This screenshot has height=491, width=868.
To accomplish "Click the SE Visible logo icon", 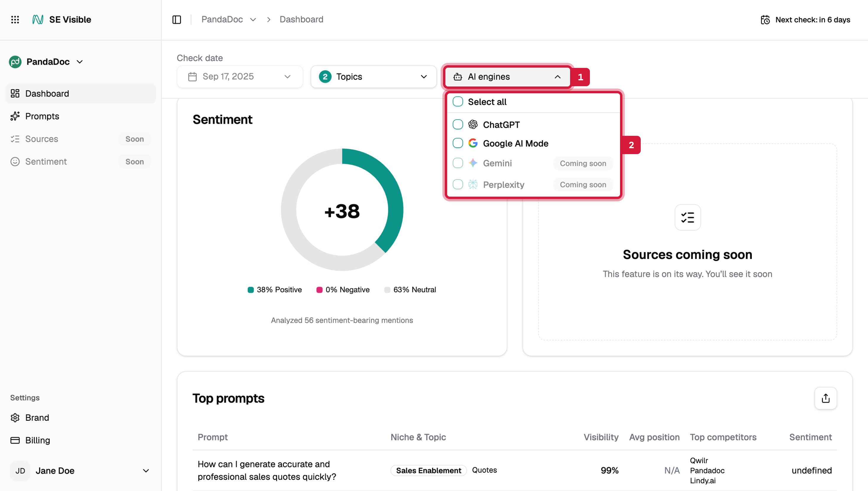I will [38, 19].
